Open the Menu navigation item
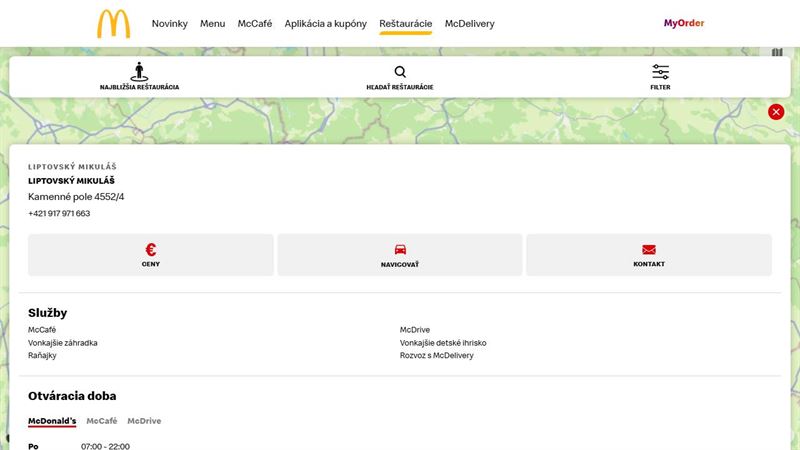 (x=212, y=23)
